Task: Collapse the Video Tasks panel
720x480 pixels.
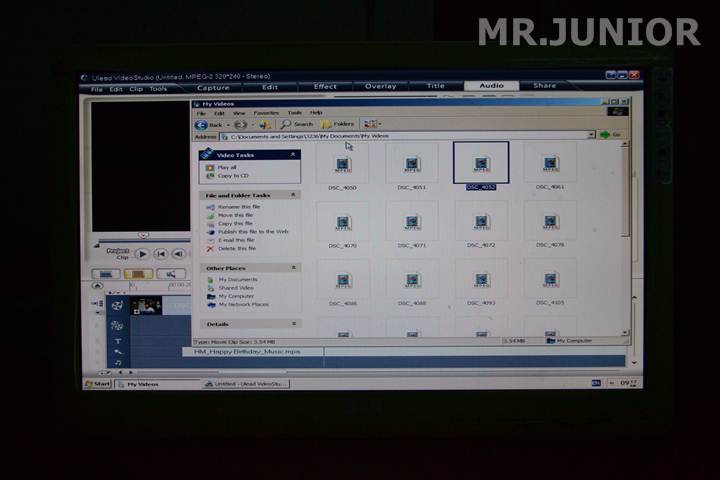Action: [x=293, y=155]
